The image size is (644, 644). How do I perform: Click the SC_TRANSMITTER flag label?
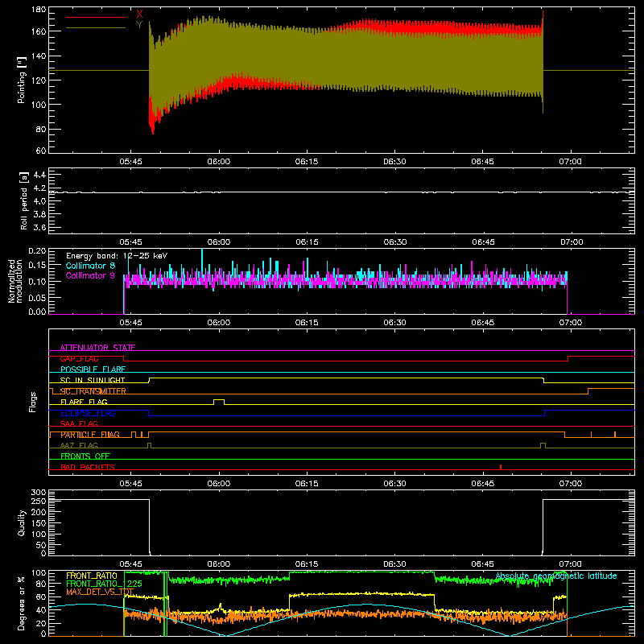(x=93, y=391)
